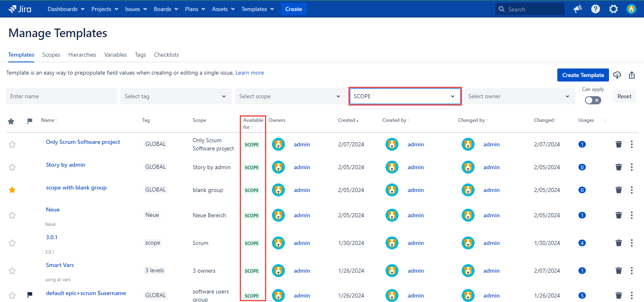Viewport: 644px width, 302px height.
Task: Click the export share icon
Action: click(632, 75)
